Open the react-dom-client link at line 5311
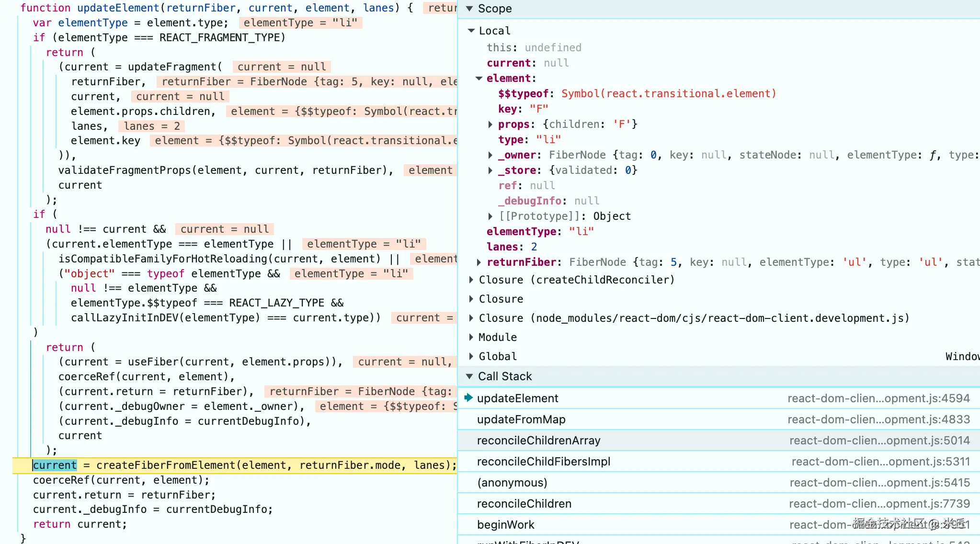 (x=880, y=462)
